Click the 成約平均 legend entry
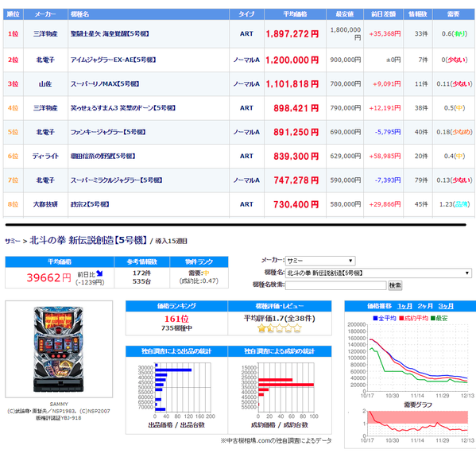This screenshot has width=476, height=457. [x=413, y=318]
